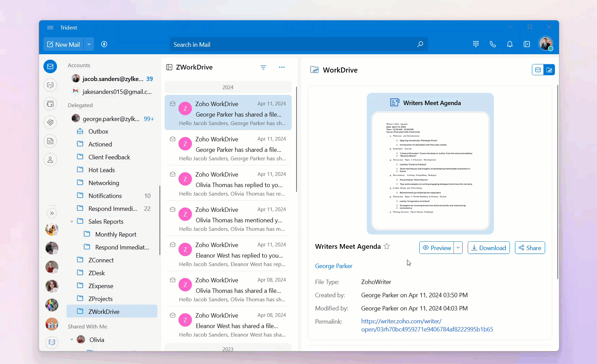Open the notifications bell
Viewport: 597px width, 364px height.
pos(510,44)
